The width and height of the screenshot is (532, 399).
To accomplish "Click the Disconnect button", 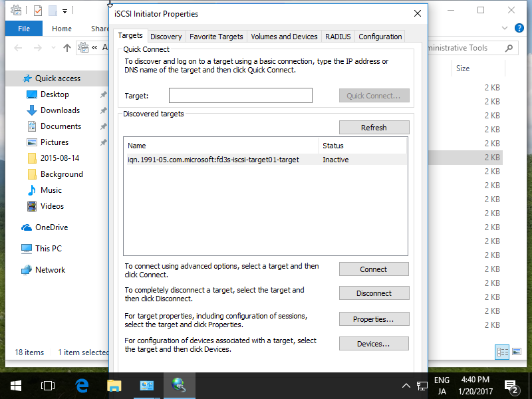I will (374, 293).
